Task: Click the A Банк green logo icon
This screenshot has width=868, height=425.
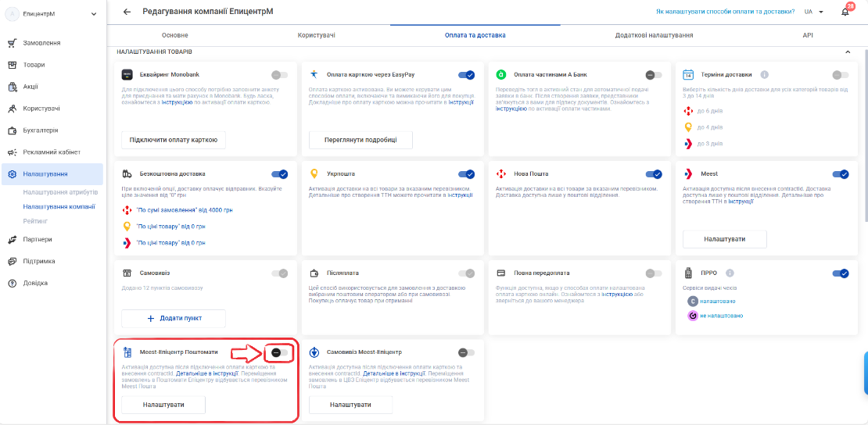Action: [501, 74]
